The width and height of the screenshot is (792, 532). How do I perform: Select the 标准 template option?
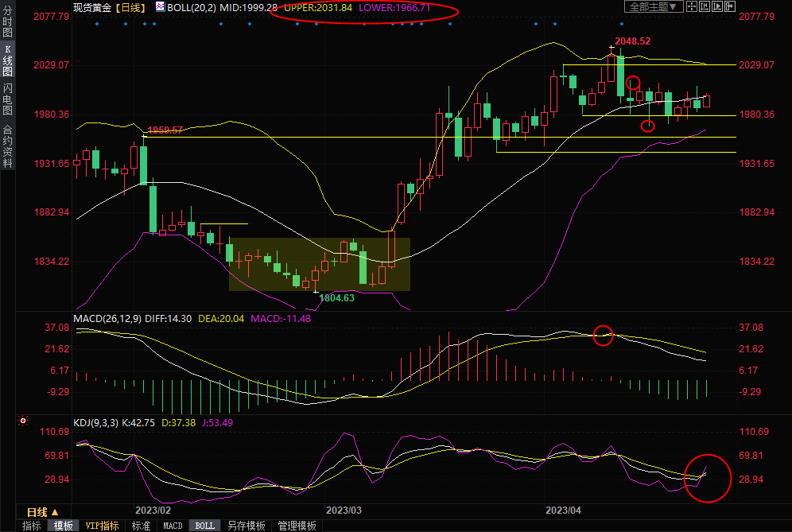pos(141,526)
